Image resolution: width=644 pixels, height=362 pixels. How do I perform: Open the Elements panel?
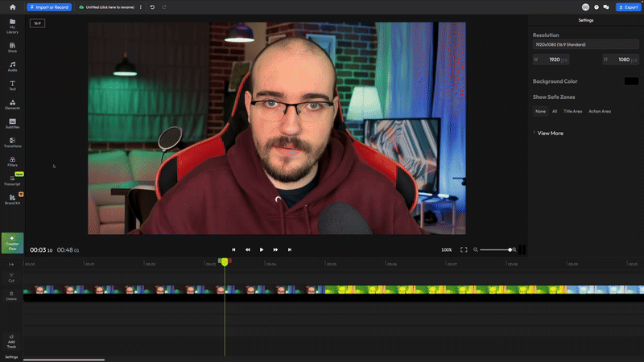[x=12, y=105]
